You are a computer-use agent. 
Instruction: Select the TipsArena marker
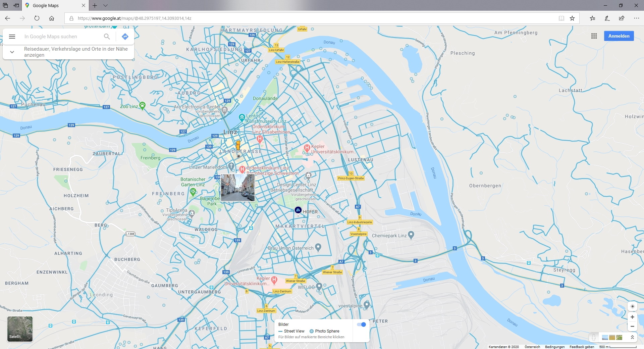click(x=192, y=213)
